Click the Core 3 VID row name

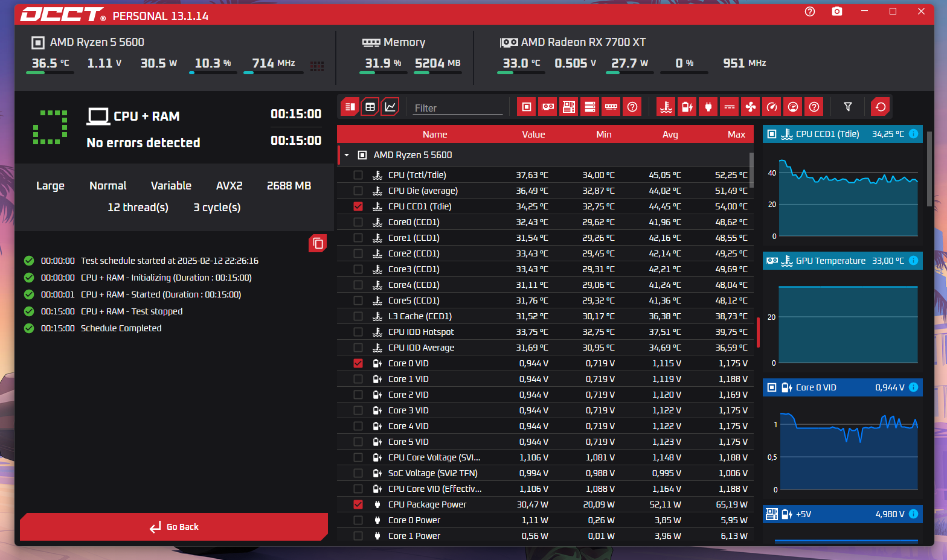coord(408,410)
